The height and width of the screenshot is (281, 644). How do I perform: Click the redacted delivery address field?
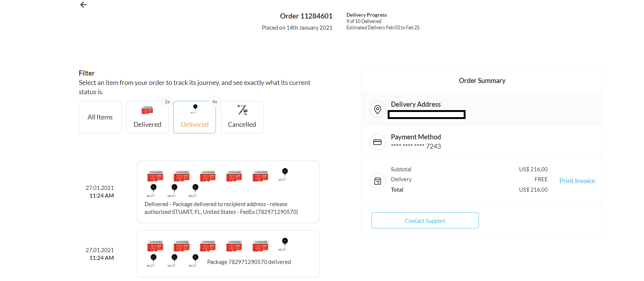point(427,115)
